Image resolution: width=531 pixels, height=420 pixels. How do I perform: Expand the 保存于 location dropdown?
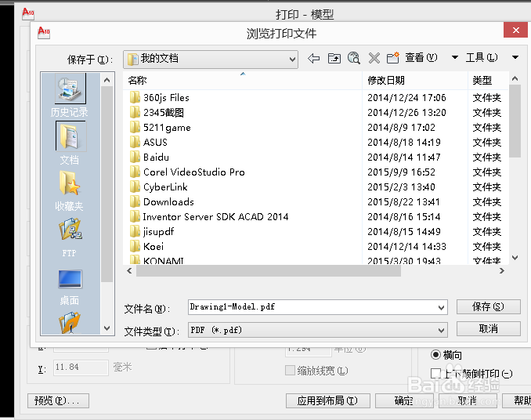292,60
